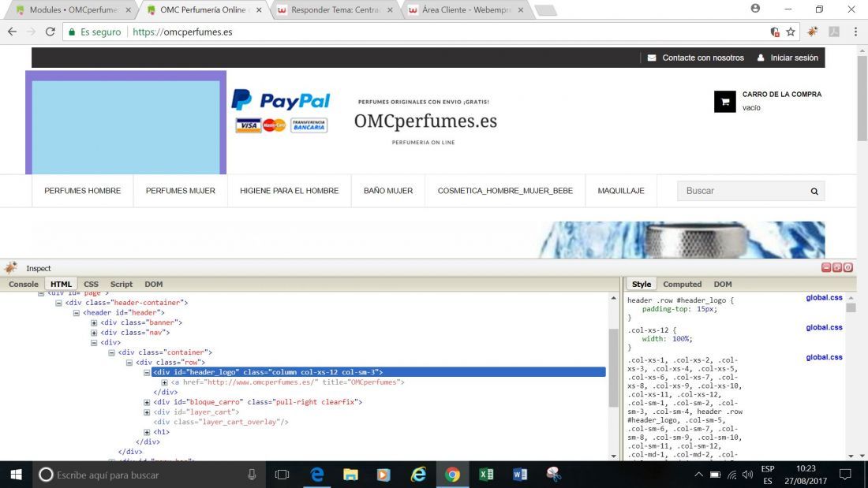Viewport: 868px width, 488px height.
Task: Expand the div class nav node
Action: 94,333
